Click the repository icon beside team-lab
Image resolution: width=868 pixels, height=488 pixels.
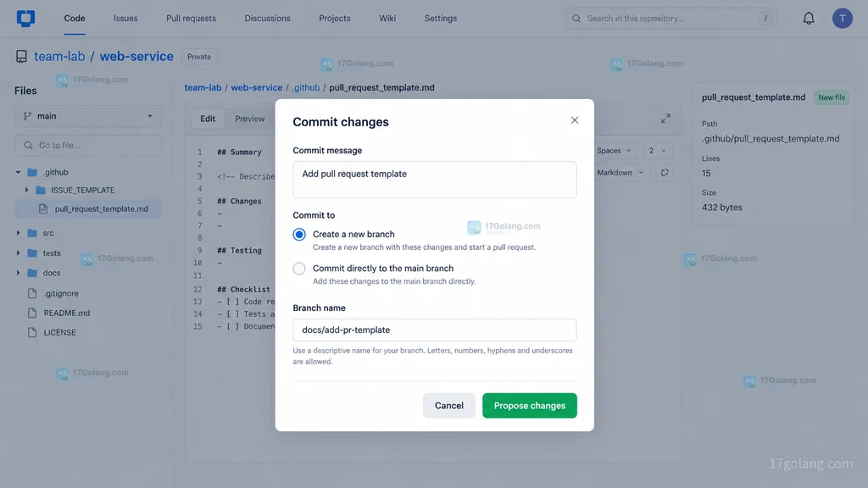click(21, 57)
